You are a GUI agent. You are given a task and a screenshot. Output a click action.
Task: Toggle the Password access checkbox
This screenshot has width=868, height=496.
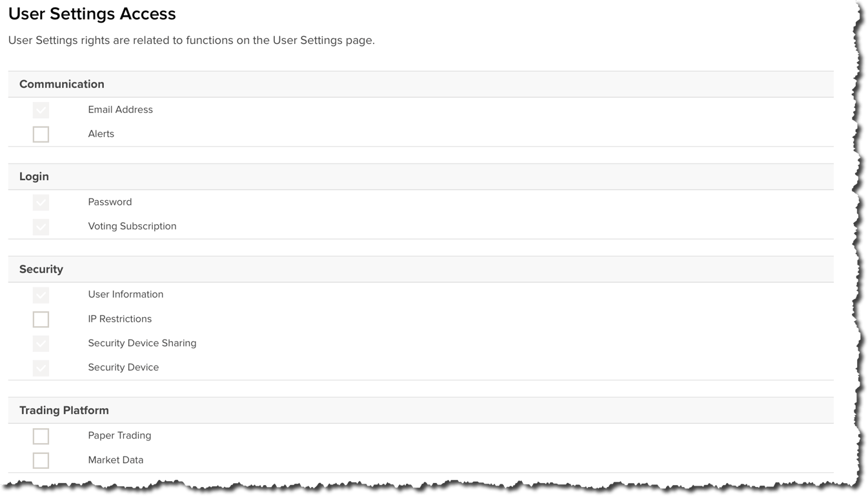(x=41, y=202)
